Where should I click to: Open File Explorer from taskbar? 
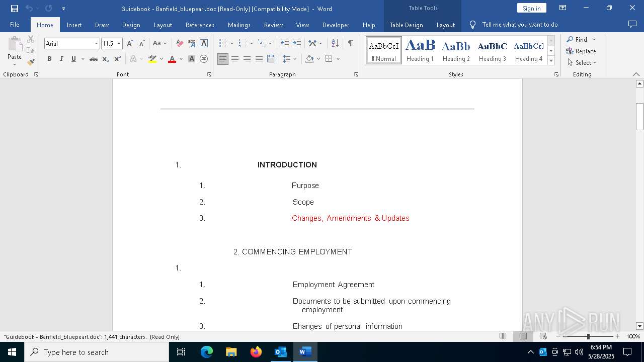[231, 352]
